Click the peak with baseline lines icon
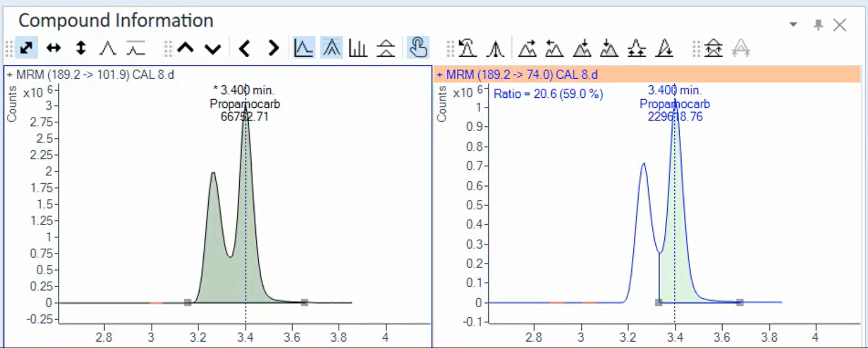The height and width of the screenshot is (348, 868). [x=136, y=48]
